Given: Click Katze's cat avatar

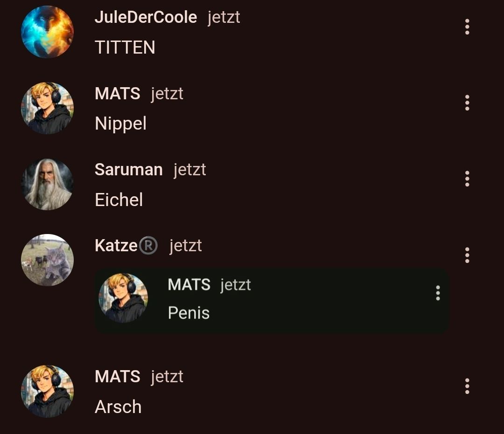Looking at the screenshot, I should click(x=47, y=260).
